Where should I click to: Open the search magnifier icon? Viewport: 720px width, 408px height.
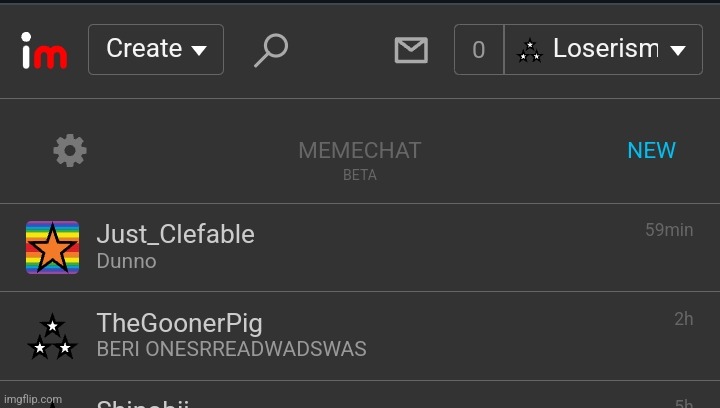click(271, 50)
